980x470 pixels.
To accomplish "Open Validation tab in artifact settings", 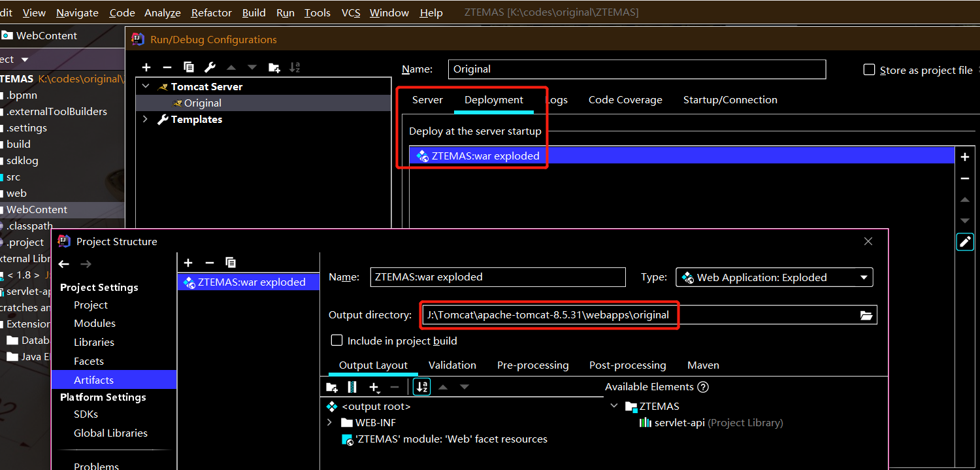I will pyautogui.click(x=452, y=365).
